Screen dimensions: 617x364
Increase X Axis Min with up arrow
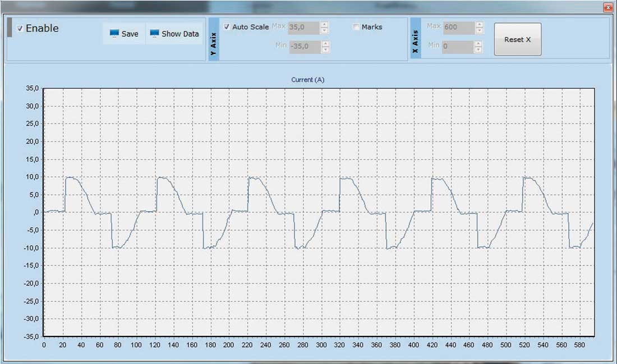[x=478, y=43]
